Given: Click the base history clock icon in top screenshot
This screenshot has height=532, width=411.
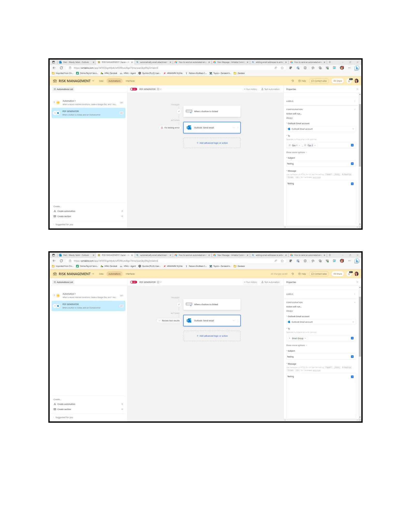Looking at the screenshot, I should [x=293, y=81].
